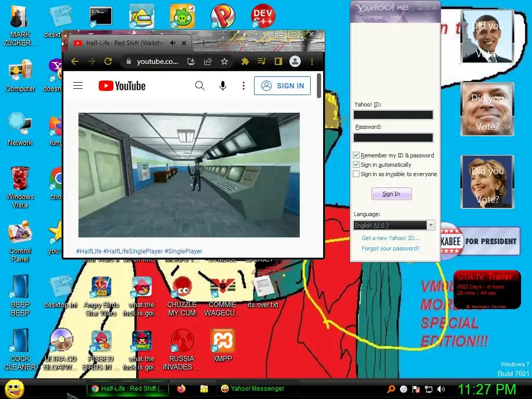Click the volume icon in system tray
This screenshot has height=399, width=532.
[x=441, y=389]
